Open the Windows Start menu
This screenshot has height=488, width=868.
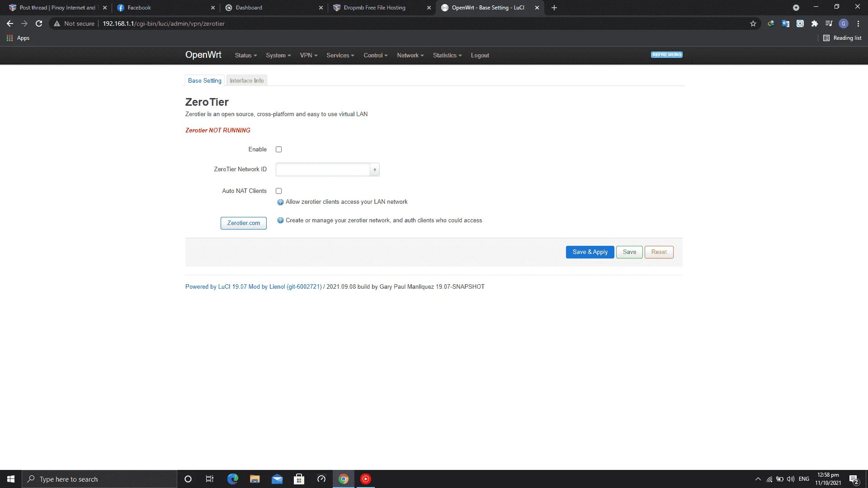[11, 479]
